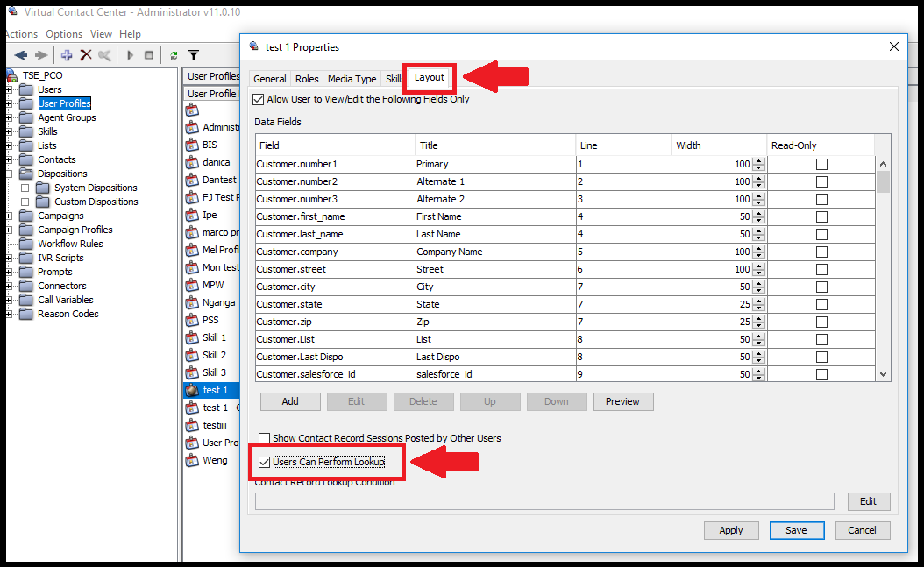
Task: Select the TSE_PCO root node icon
Action: [12, 75]
